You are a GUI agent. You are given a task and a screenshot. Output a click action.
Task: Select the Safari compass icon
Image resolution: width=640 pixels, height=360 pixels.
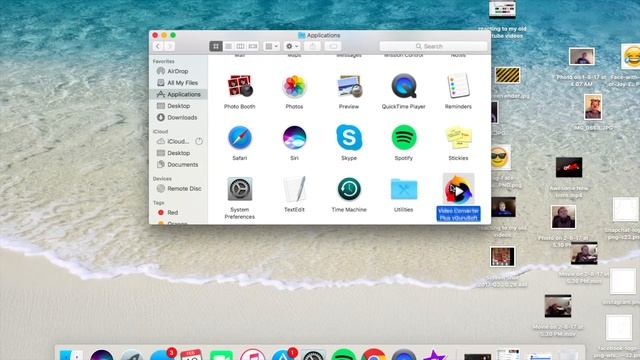point(240,138)
